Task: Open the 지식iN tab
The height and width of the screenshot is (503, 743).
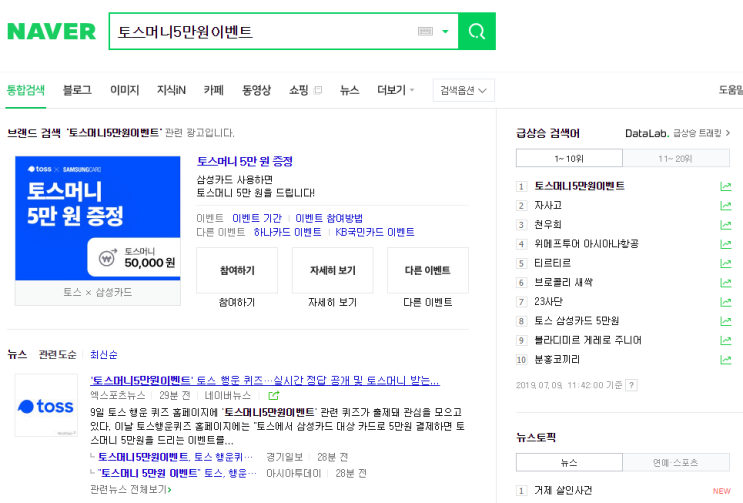Action: pyautogui.click(x=172, y=90)
